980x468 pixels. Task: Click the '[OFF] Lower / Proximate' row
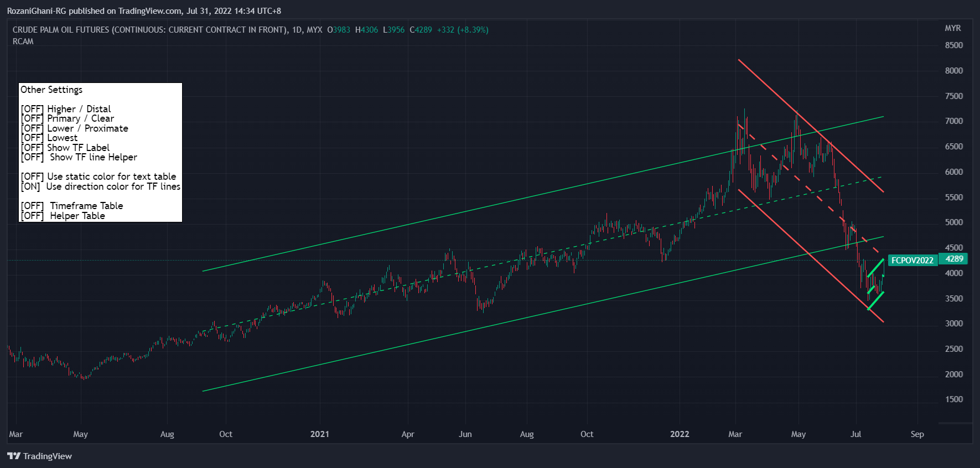(x=75, y=128)
